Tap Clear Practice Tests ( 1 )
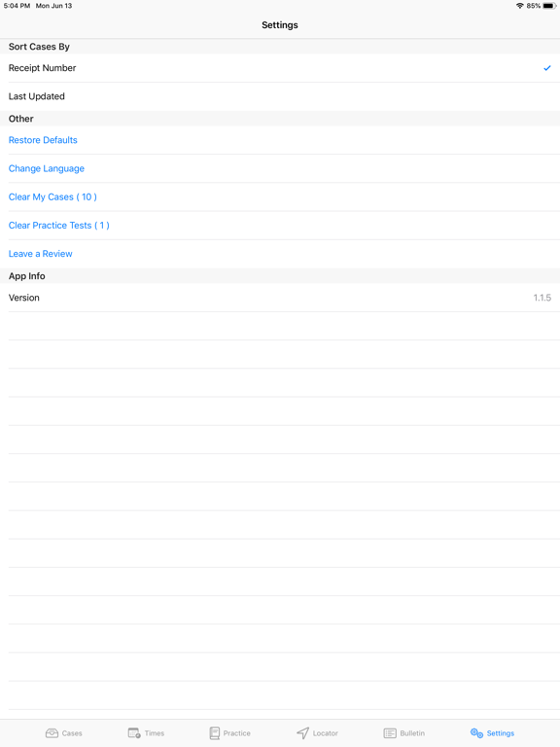 click(x=59, y=226)
